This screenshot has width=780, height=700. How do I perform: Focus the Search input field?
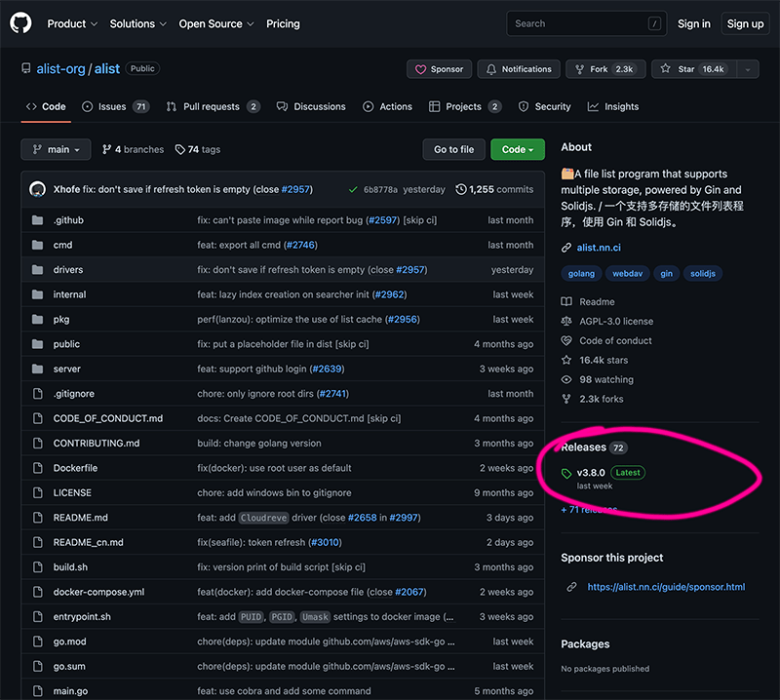pos(587,23)
